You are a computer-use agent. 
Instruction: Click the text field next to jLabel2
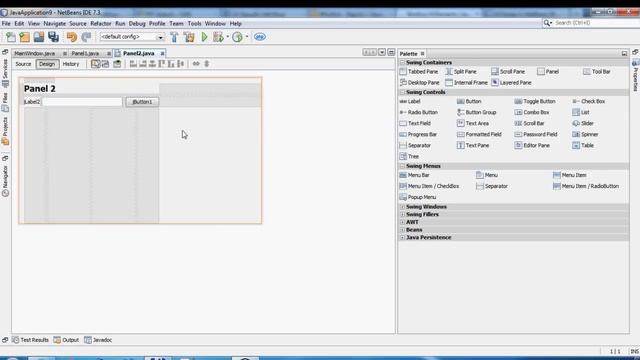pos(82,102)
